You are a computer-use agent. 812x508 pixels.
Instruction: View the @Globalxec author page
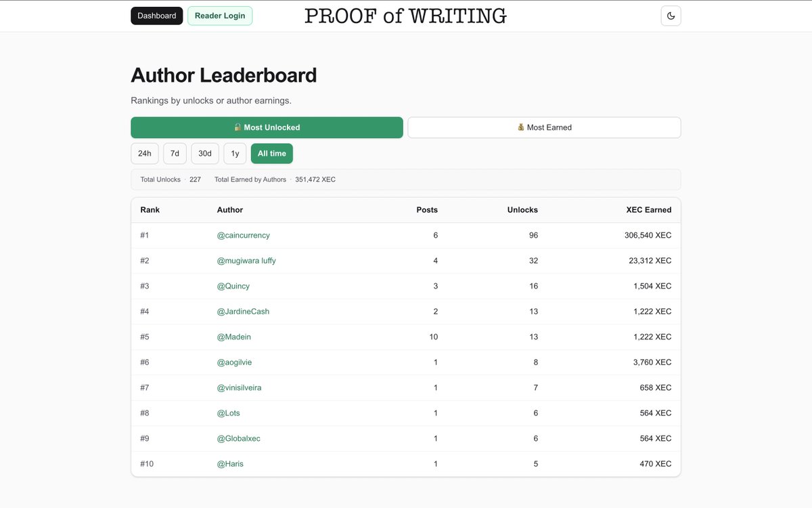239,438
